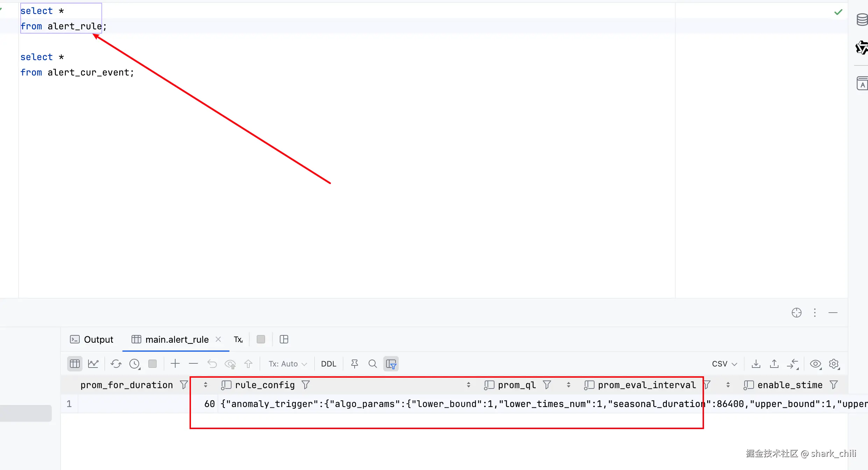The height and width of the screenshot is (470, 868).
Task: Open search in result grid
Action: tap(372, 364)
